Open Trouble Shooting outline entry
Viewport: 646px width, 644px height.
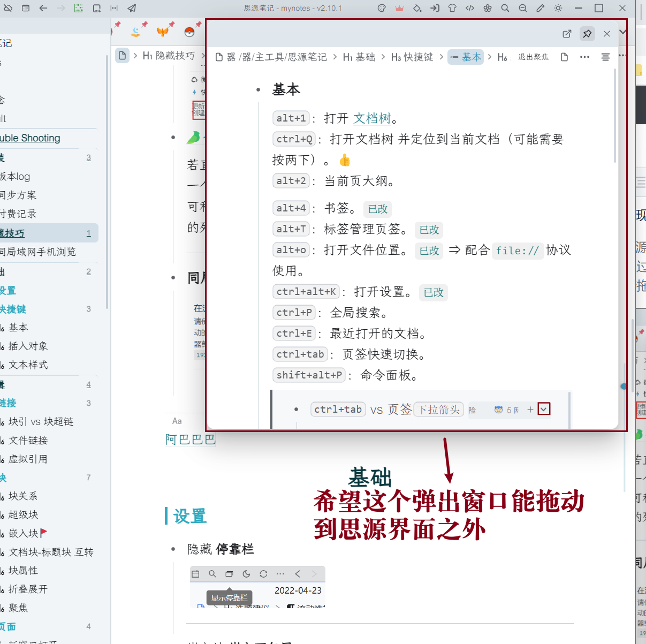point(30,138)
